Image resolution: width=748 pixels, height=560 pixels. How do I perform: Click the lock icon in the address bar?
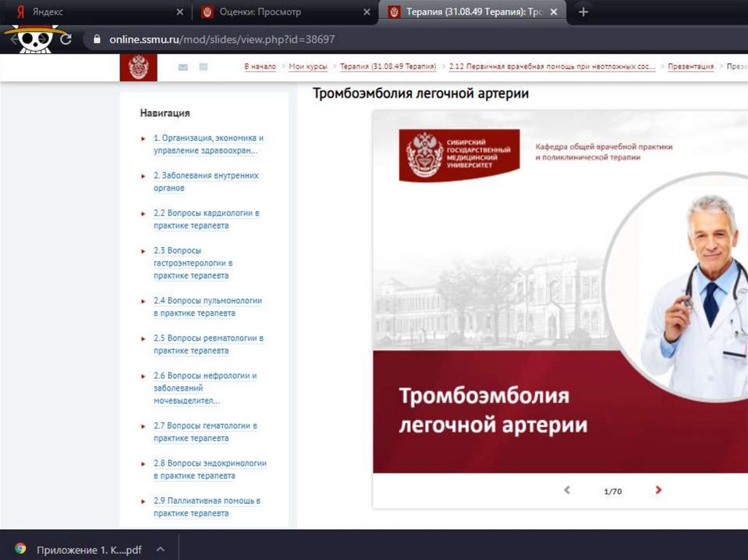click(x=97, y=39)
